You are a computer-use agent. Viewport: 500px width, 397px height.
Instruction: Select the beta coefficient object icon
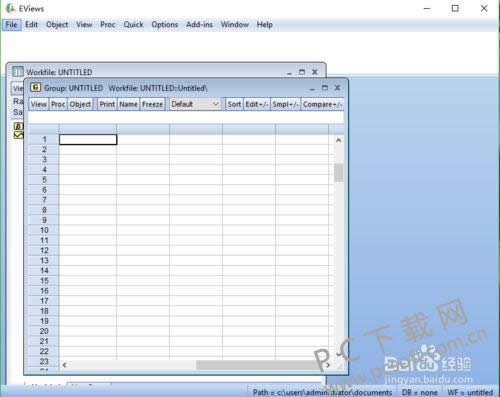point(18,126)
